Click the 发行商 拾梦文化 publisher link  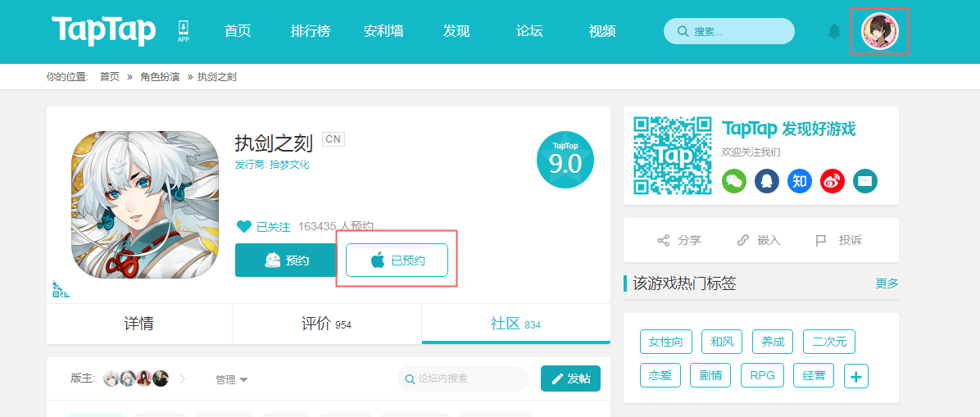coord(272,165)
